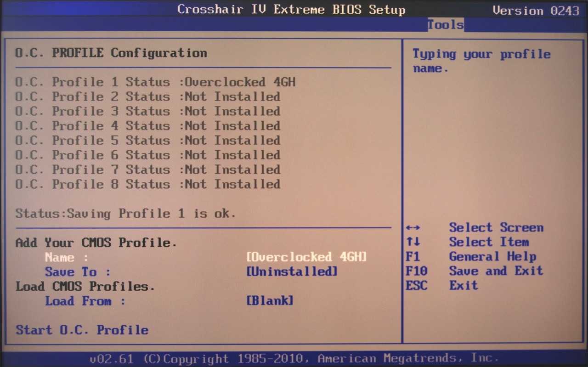Open the Save To Uninstalled option
588x367 pixels.
pyautogui.click(x=292, y=271)
